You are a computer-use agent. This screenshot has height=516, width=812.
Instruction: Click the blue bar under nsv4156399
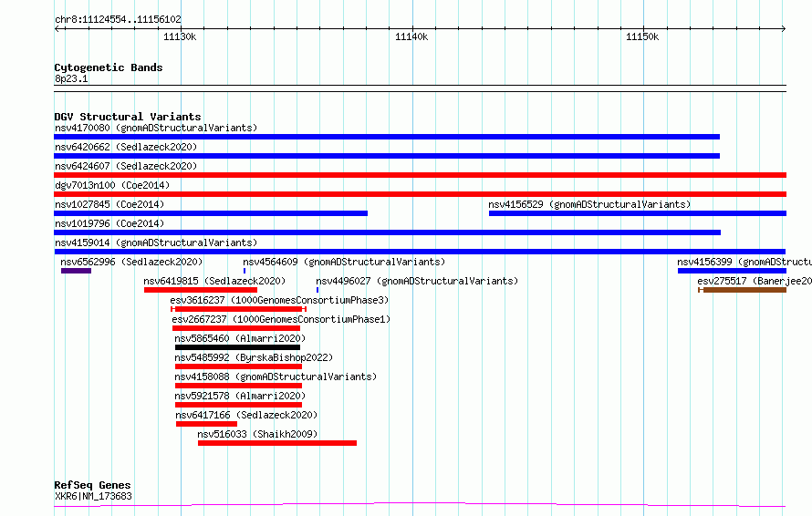click(733, 271)
